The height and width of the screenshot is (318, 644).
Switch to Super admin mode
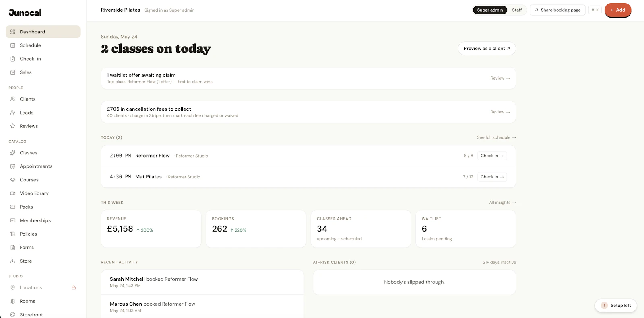[490, 10]
